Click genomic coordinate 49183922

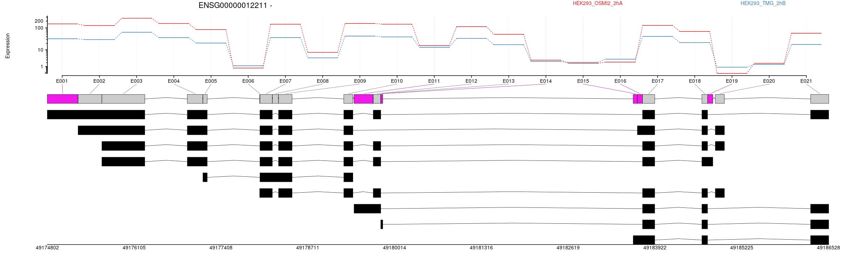pyautogui.click(x=655, y=248)
